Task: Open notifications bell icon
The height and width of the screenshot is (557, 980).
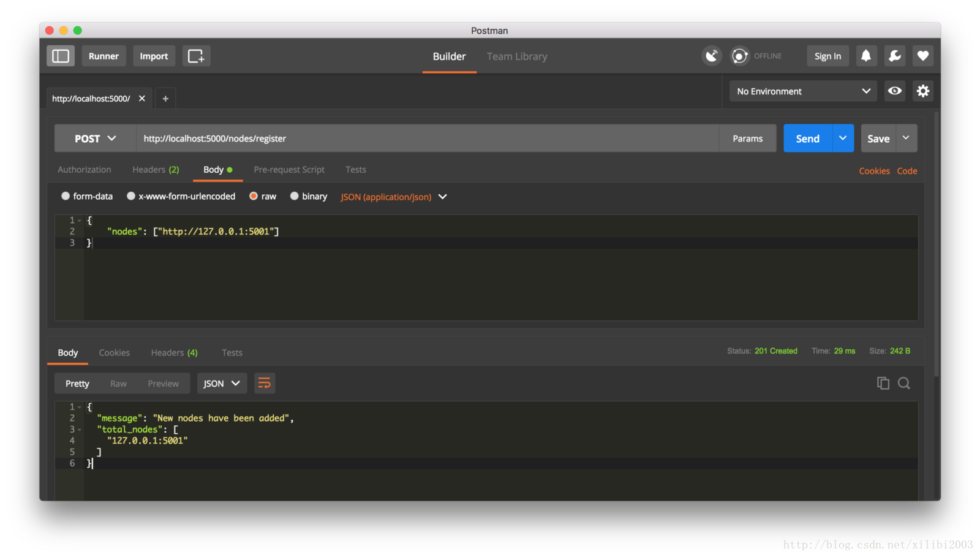Action: pyautogui.click(x=866, y=56)
